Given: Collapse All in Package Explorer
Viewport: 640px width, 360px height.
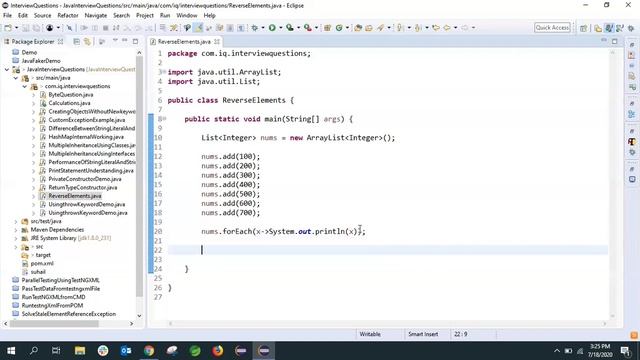Looking at the screenshot, I should (x=76, y=41).
